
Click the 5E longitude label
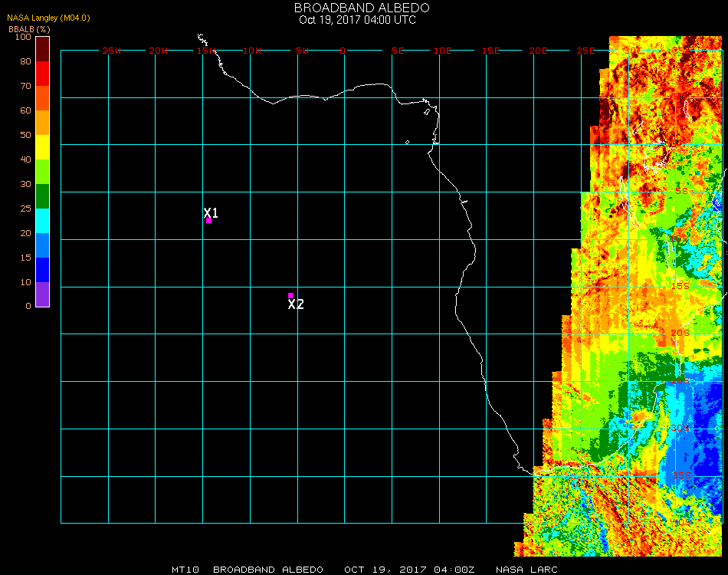point(398,51)
